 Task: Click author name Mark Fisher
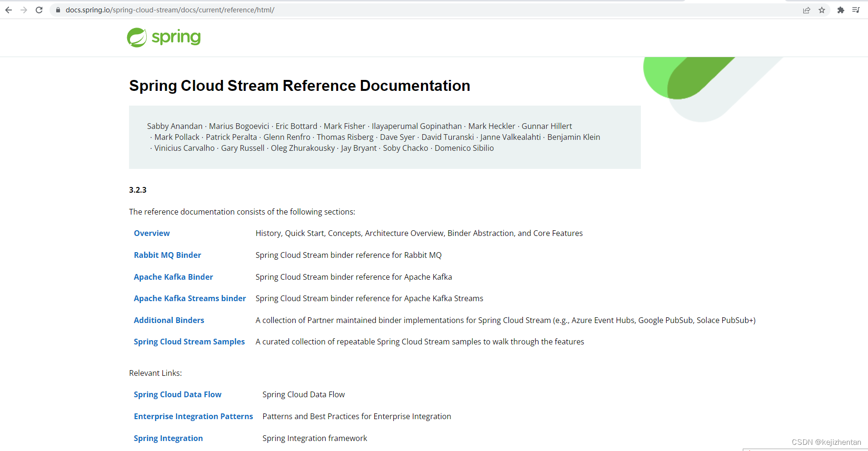pos(345,126)
